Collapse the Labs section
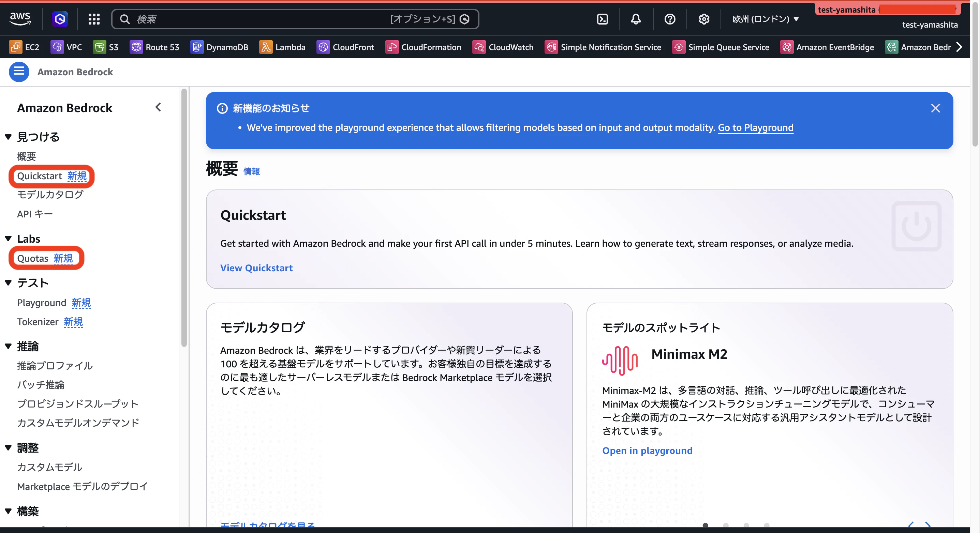 [x=8, y=238]
